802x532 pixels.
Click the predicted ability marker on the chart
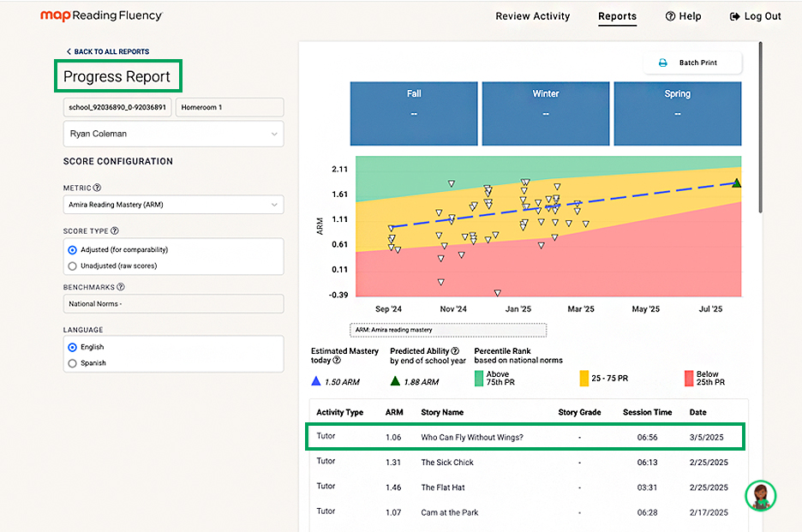point(736,183)
